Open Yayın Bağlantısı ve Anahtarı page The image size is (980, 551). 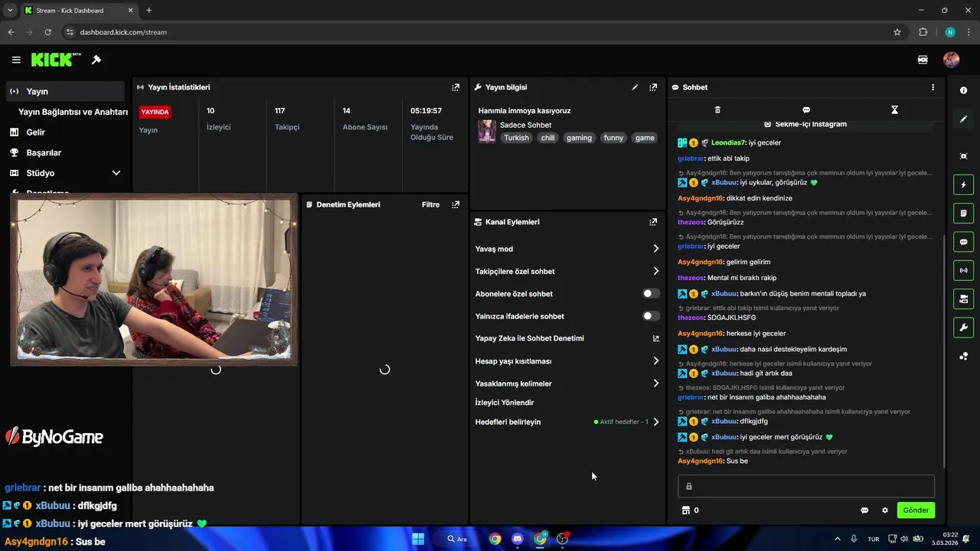tap(73, 112)
